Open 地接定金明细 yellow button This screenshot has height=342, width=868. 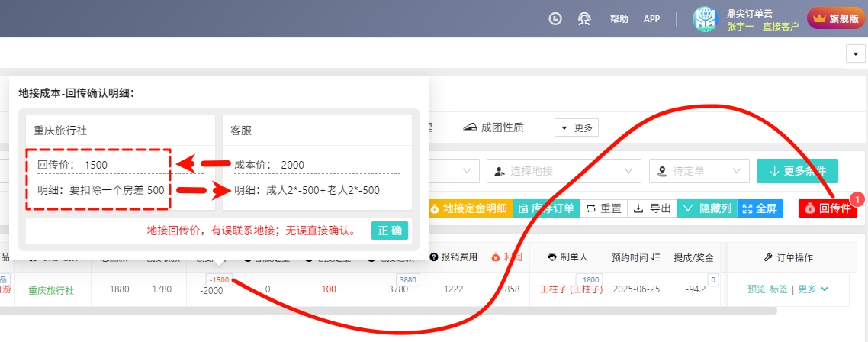468,208
